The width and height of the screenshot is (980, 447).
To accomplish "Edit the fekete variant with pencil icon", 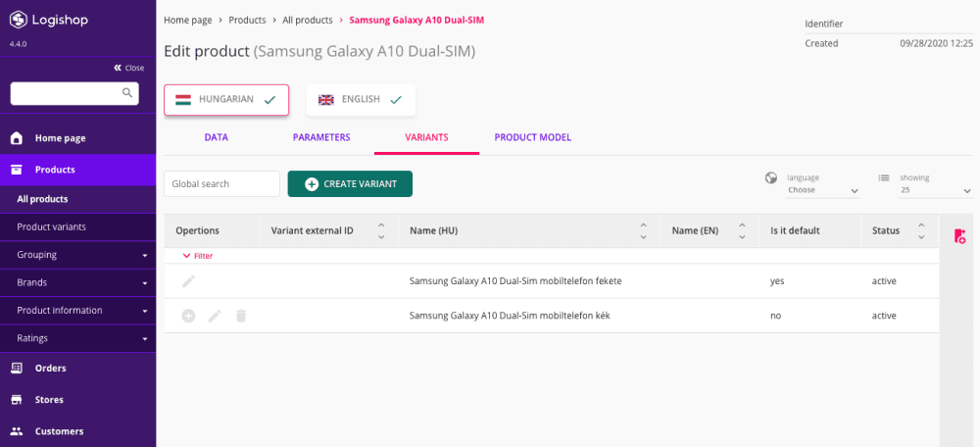I will [x=188, y=281].
